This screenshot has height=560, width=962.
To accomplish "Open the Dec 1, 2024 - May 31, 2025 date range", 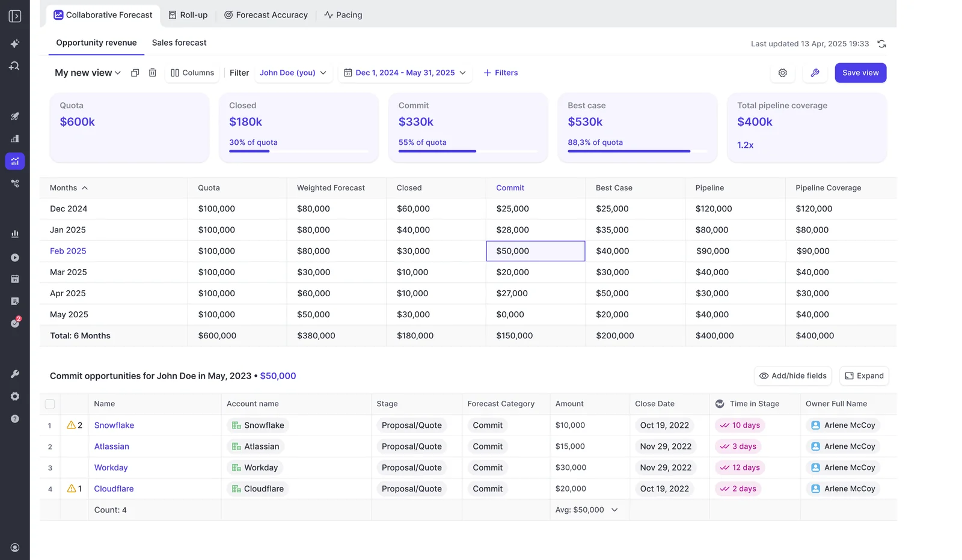I will 405,73.
